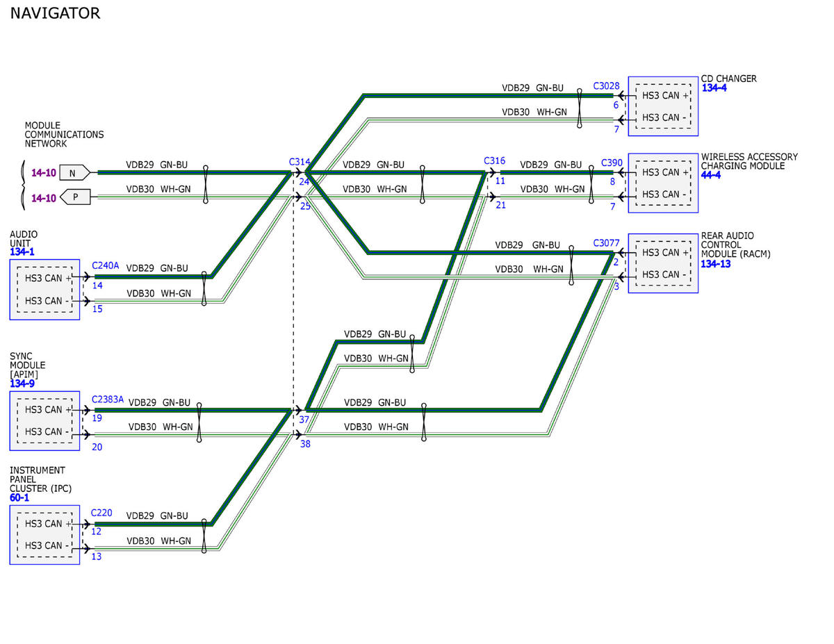Select the off-page connector symbol P
This screenshot has height=644, width=834.
[x=74, y=197]
